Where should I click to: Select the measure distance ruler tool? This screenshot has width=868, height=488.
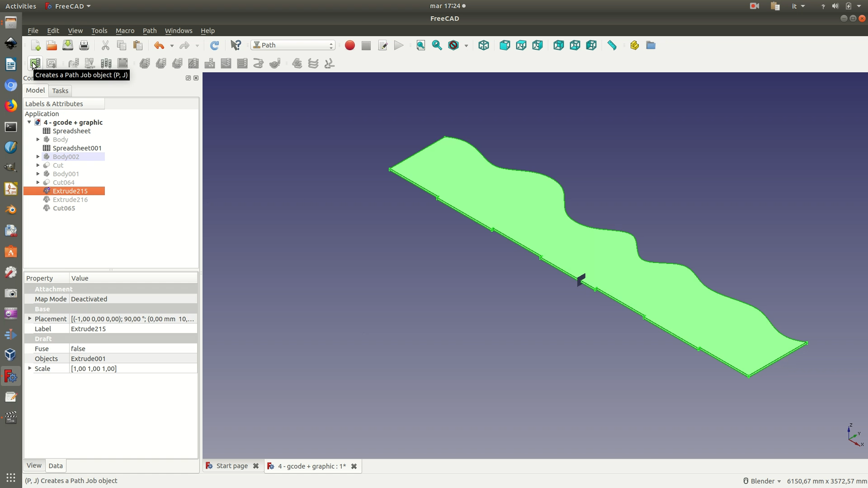point(612,45)
